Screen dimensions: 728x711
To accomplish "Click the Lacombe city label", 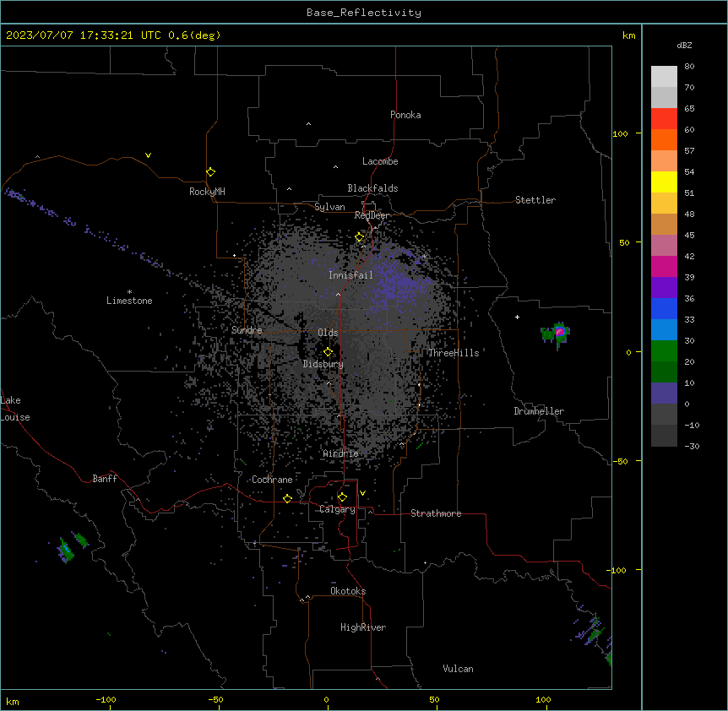I will [x=380, y=161].
